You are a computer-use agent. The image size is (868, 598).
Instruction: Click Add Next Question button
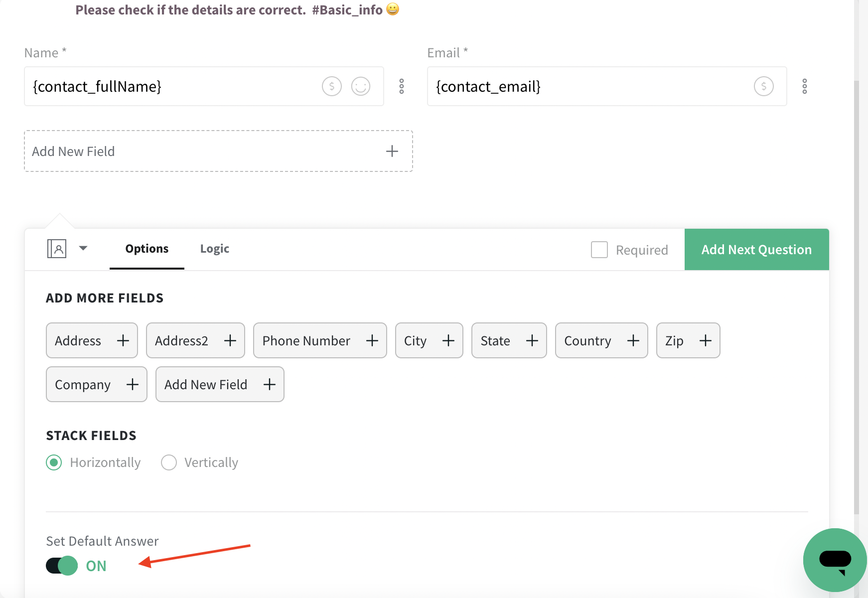757,250
